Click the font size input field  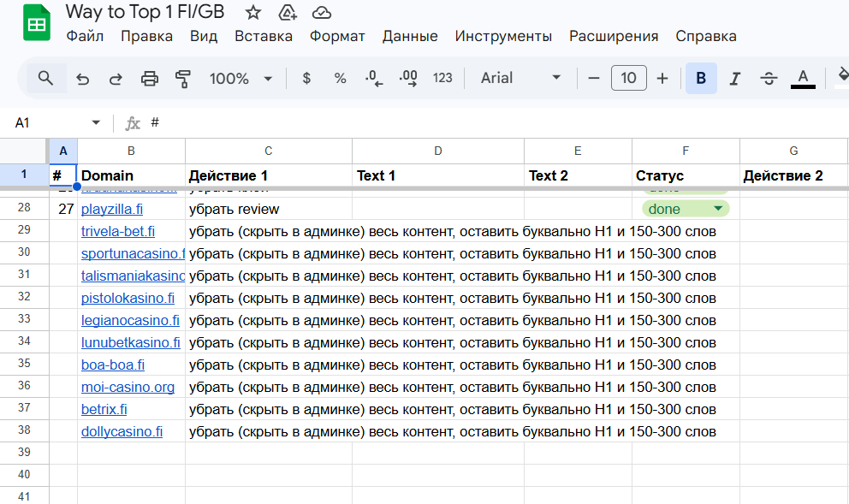628,79
